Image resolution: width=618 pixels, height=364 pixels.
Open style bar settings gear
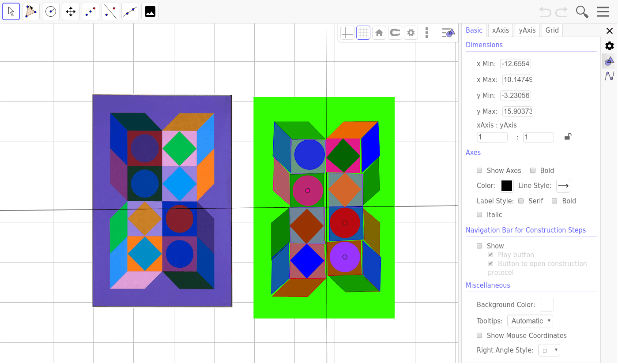[x=411, y=33]
